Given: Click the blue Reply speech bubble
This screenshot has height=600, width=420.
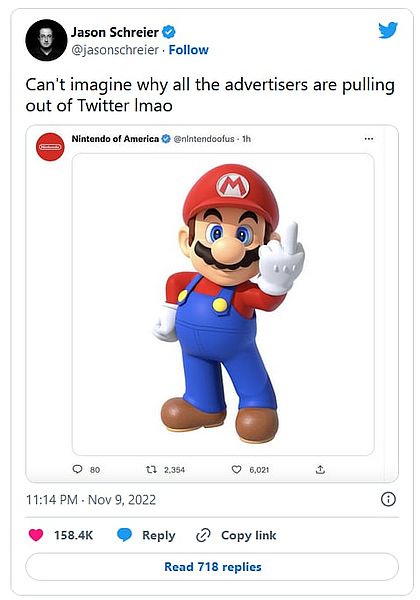Looking at the screenshot, I should pyautogui.click(x=124, y=535).
